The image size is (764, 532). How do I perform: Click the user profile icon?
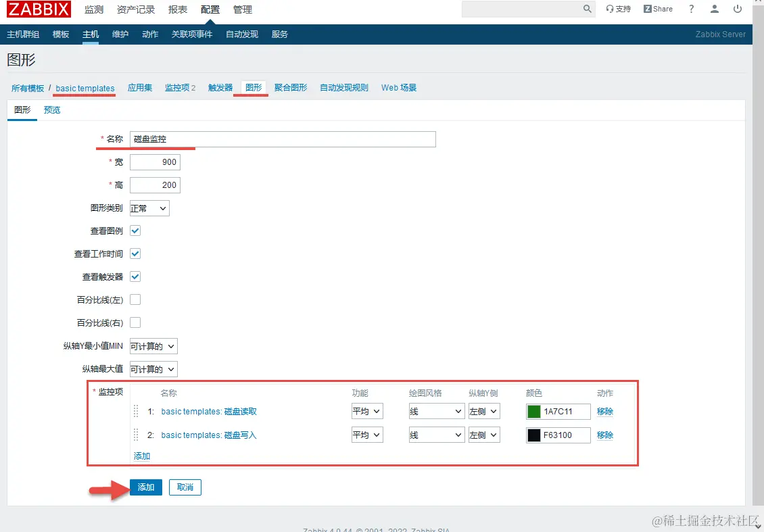[x=715, y=9]
